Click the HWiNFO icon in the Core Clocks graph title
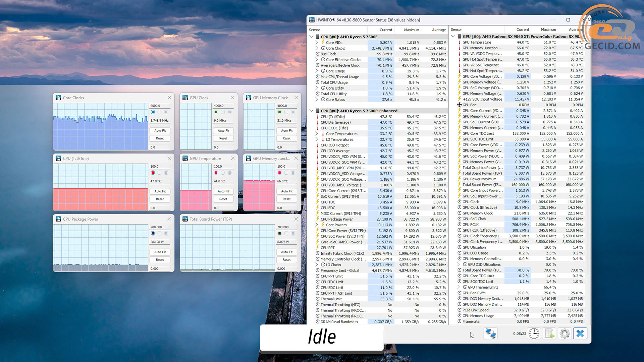The width and height of the screenshot is (644, 362). [58, 98]
